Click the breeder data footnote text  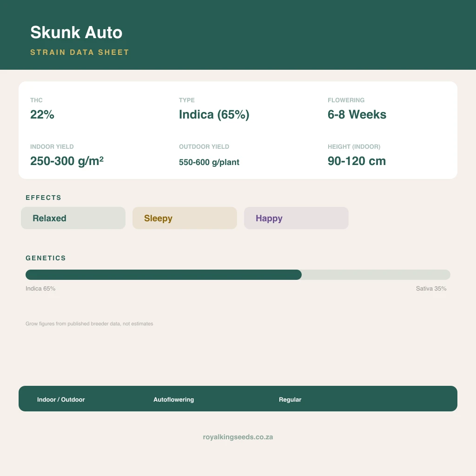[x=89, y=324]
